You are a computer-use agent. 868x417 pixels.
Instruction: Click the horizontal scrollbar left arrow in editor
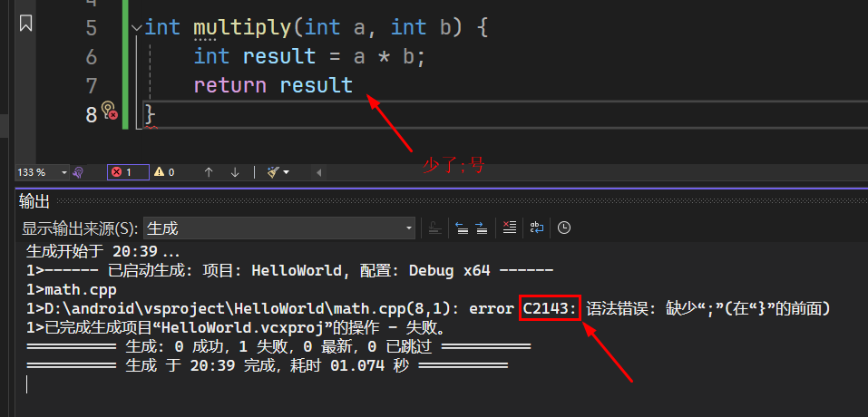point(317,172)
